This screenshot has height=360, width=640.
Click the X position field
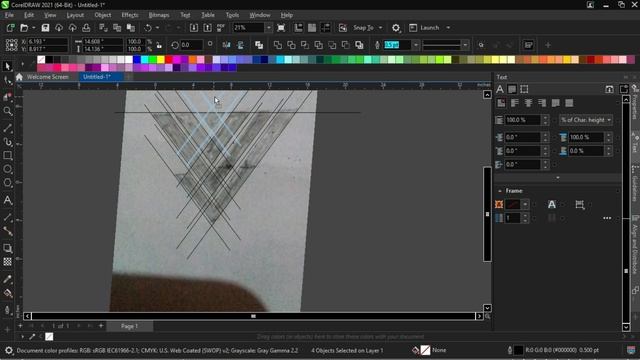pyautogui.click(x=48, y=42)
